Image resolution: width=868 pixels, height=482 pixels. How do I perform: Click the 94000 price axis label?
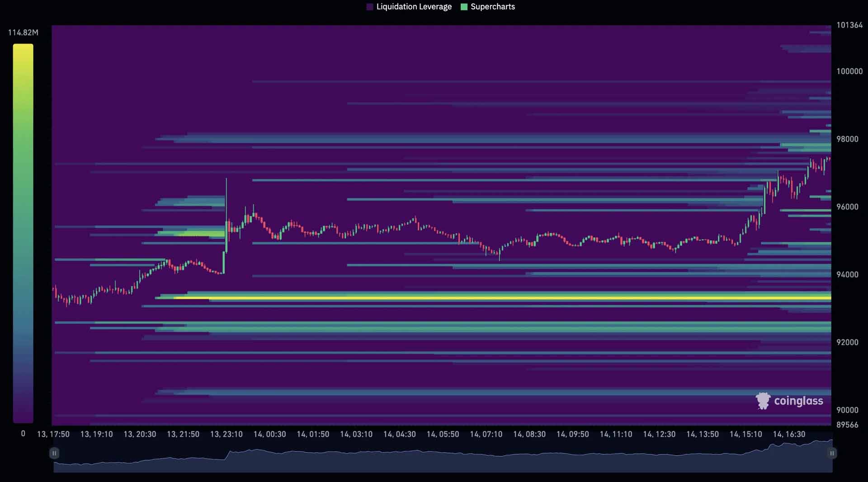(x=847, y=275)
